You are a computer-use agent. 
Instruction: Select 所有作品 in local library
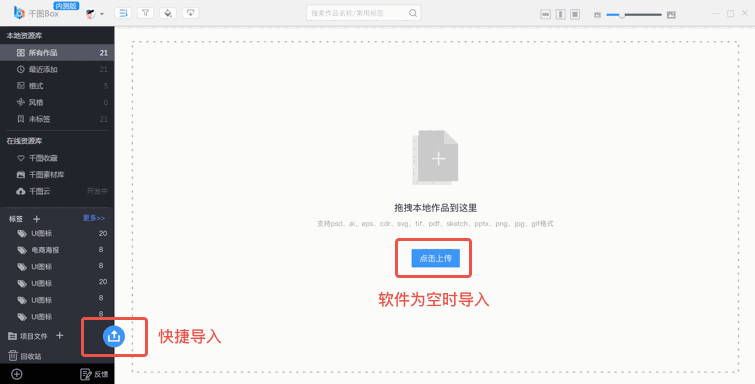coord(57,53)
